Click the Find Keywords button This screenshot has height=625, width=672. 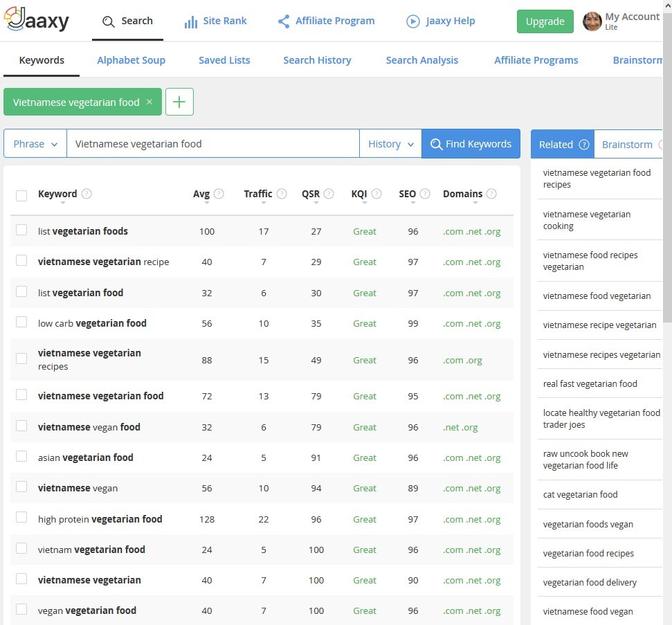471,143
